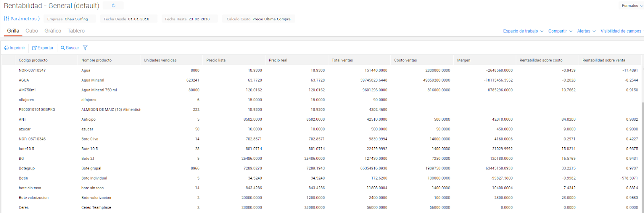Expand the Formatos dropdown
The height and width of the screenshot is (213, 644).
point(632,6)
